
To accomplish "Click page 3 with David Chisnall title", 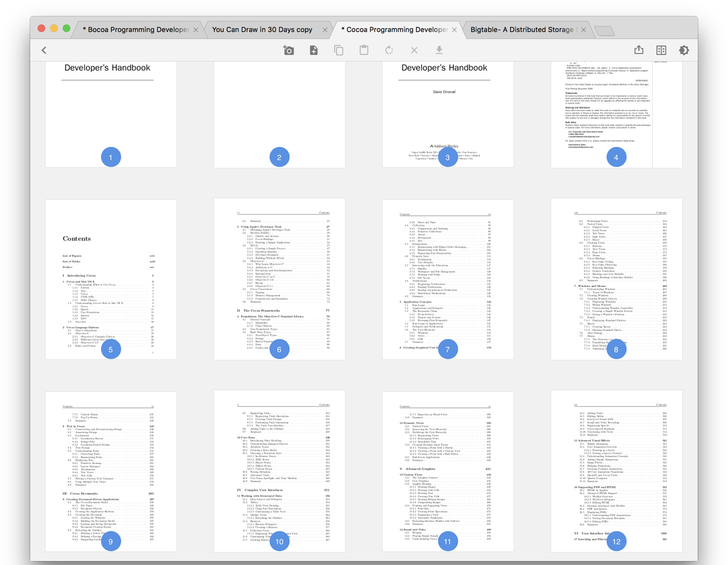I will pos(447,113).
